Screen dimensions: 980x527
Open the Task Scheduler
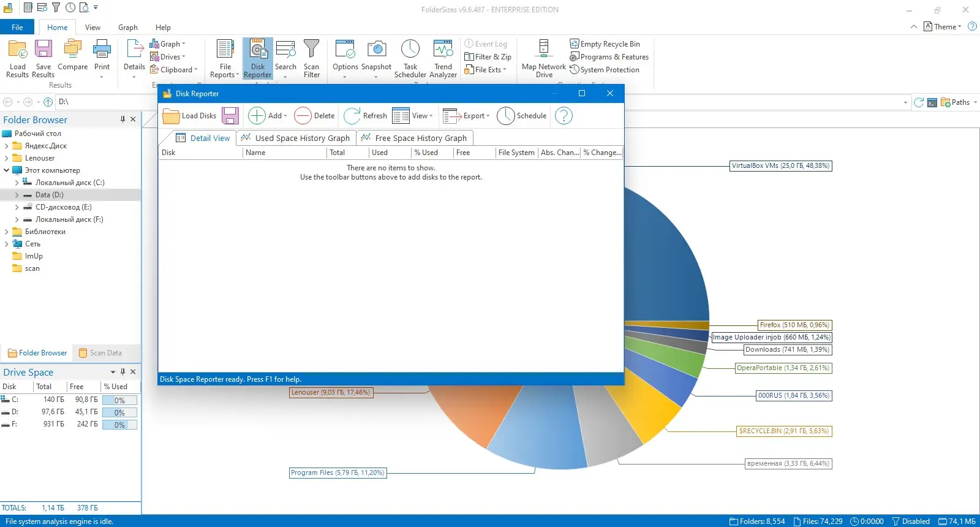(x=410, y=58)
